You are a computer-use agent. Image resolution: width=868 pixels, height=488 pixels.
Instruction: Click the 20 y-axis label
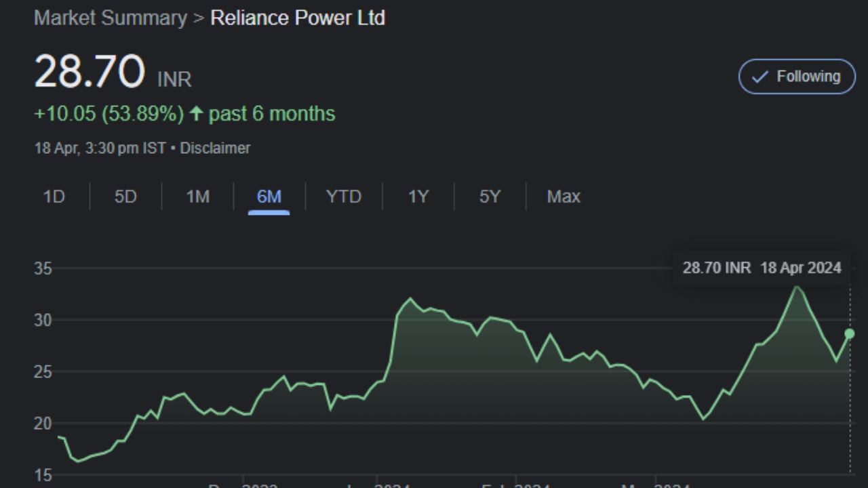[x=43, y=423]
